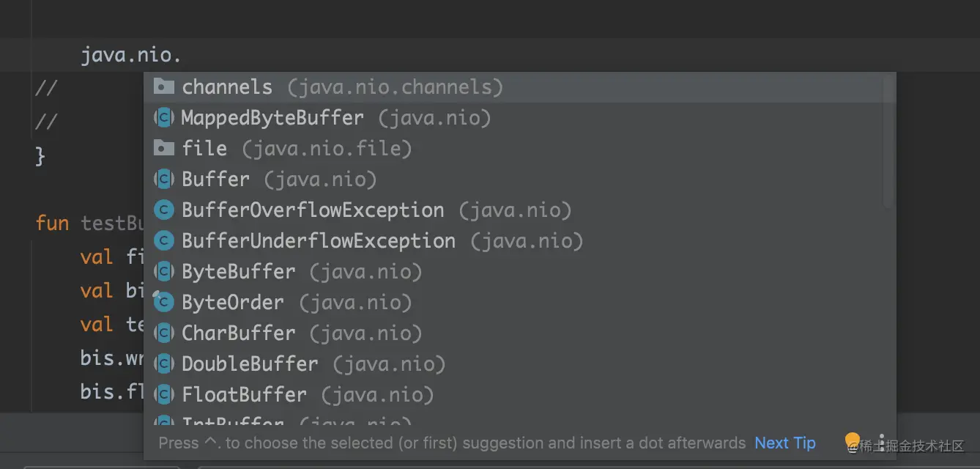
Task: Click the fun keyword in the editor
Action: 52,223
